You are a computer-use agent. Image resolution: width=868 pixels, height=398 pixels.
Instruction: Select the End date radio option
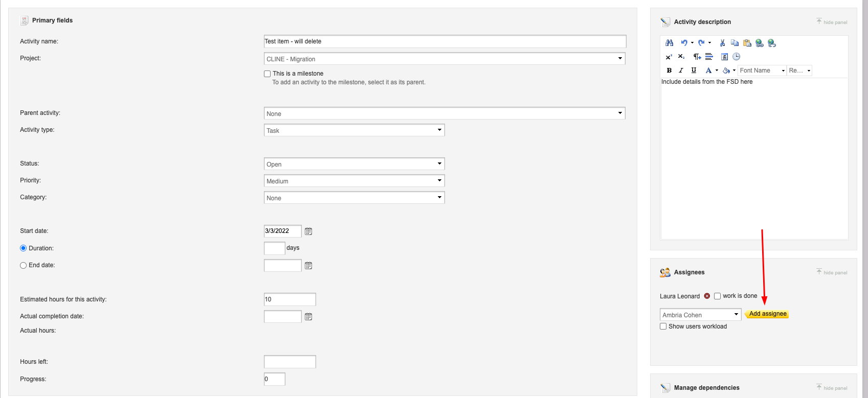click(x=23, y=265)
